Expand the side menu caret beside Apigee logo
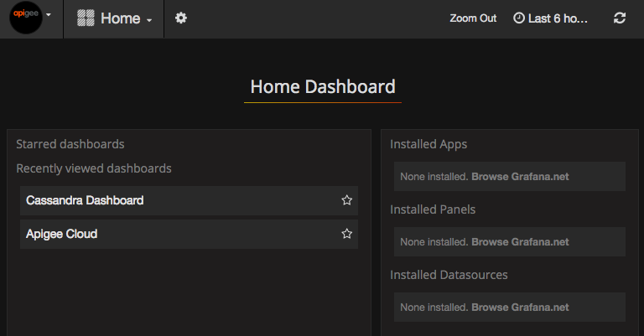The height and width of the screenshot is (336, 644). coord(49,16)
